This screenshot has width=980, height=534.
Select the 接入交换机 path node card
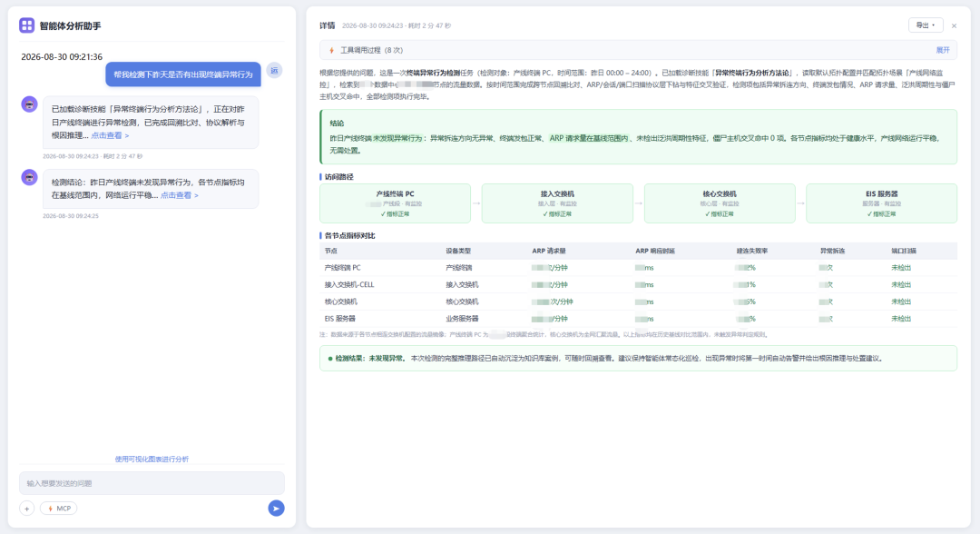557,203
